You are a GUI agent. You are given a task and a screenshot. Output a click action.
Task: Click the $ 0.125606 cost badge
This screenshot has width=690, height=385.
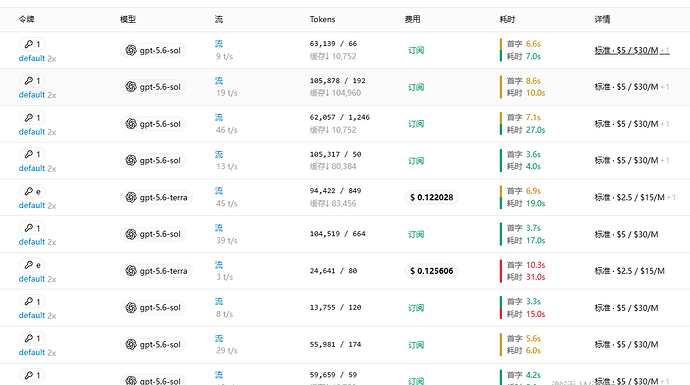point(431,271)
